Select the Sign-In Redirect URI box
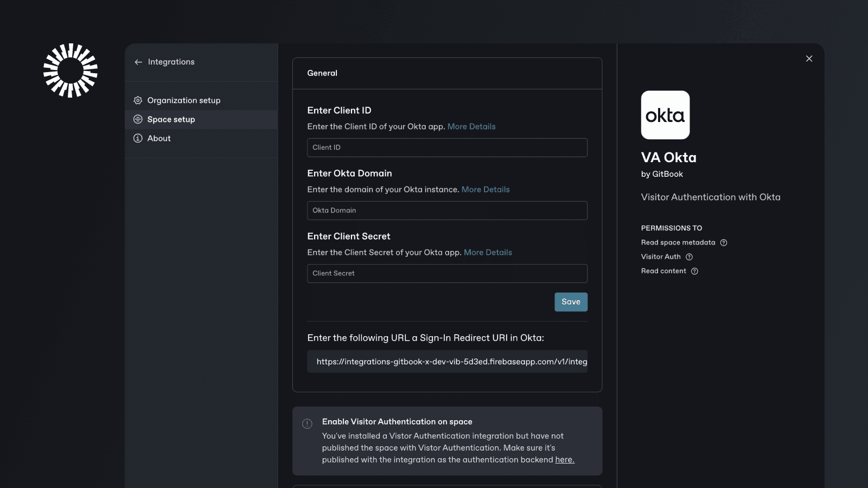Image resolution: width=868 pixels, height=488 pixels. (x=447, y=362)
